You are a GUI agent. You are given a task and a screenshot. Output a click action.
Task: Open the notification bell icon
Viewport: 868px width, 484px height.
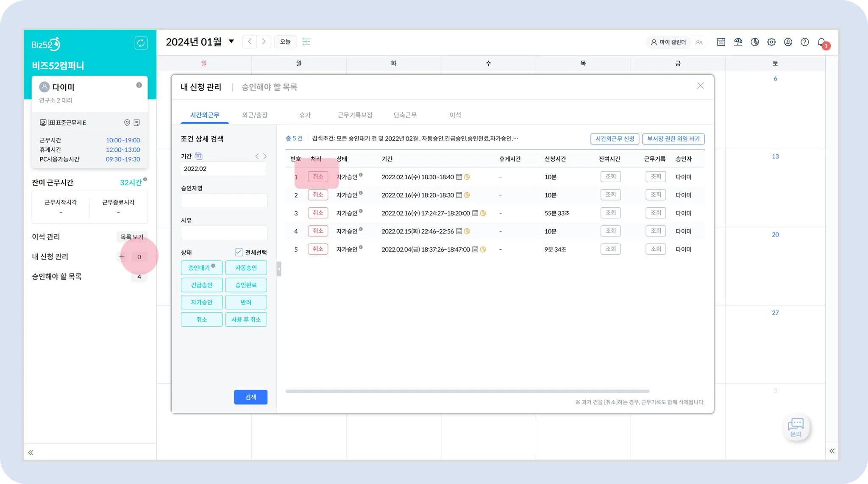[x=821, y=42]
